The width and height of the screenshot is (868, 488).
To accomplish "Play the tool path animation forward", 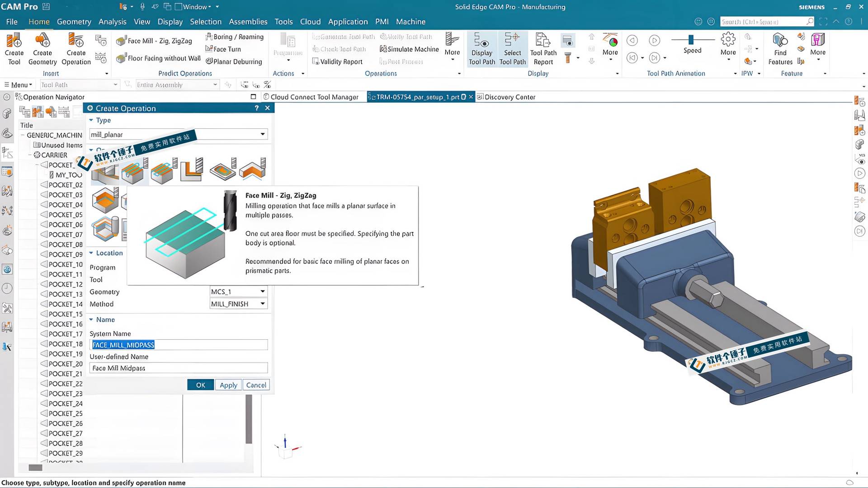I will (x=654, y=41).
